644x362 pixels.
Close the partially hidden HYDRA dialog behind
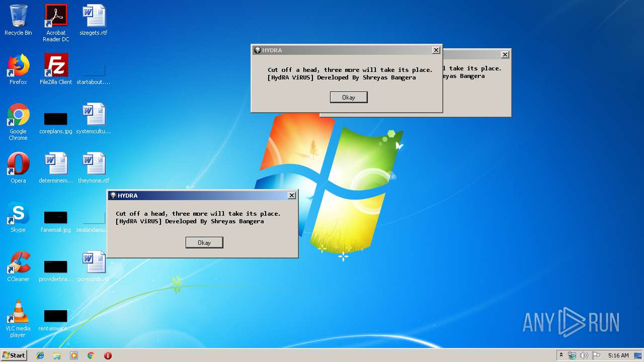point(505,54)
